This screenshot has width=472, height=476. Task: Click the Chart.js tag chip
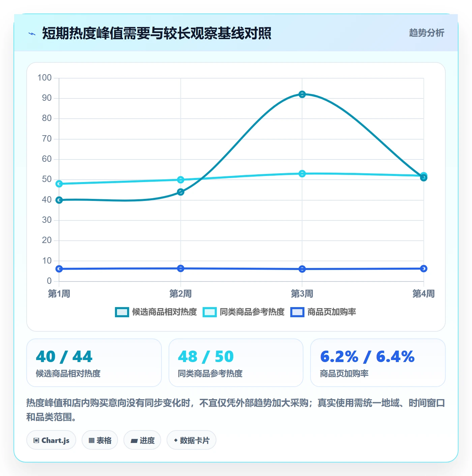click(51, 440)
